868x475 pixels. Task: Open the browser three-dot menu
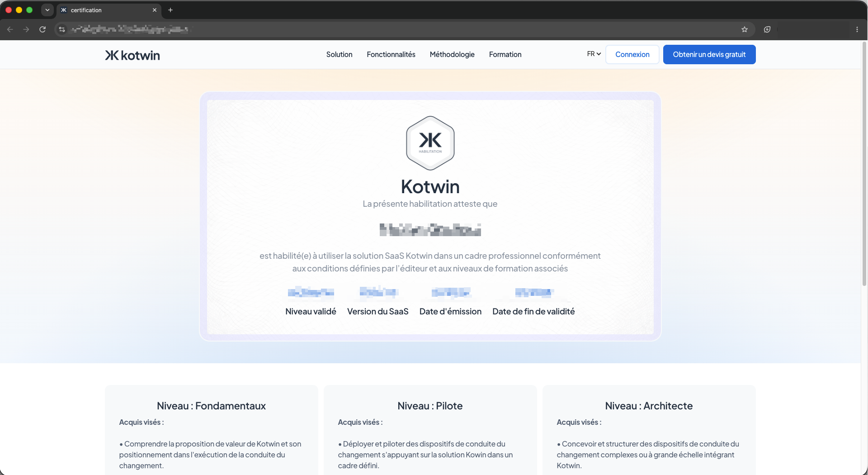[x=857, y=29]
